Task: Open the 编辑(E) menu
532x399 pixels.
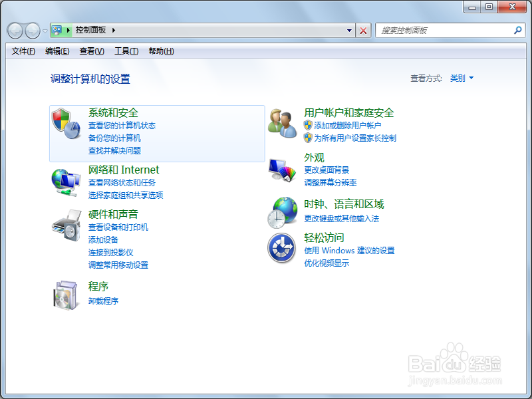Action: (x=57, y=51)
